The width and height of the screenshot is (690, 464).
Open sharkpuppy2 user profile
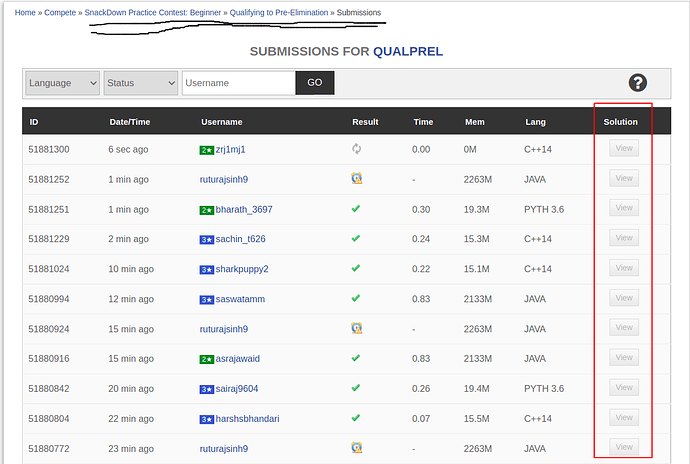click(242, 269)
